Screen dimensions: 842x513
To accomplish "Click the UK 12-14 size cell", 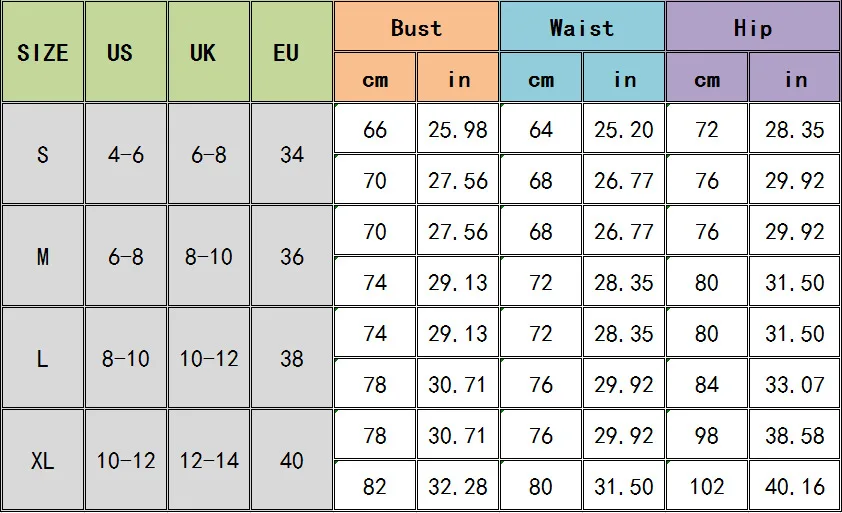I will [208, 461].
